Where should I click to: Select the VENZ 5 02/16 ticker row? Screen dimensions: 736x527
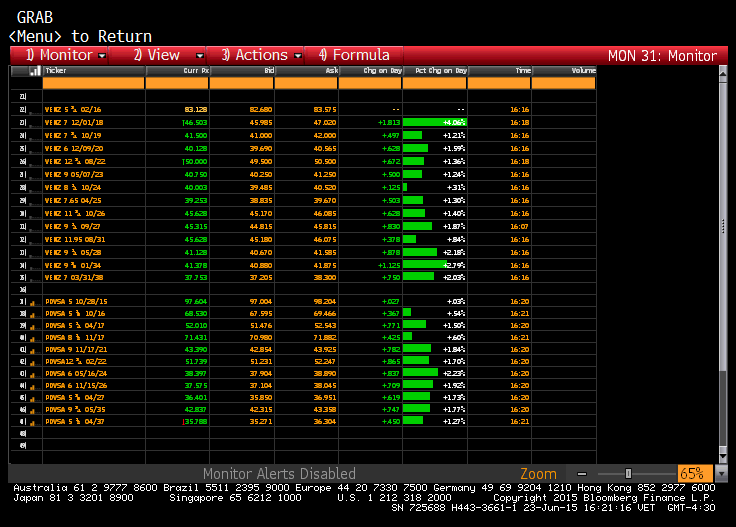303,109
